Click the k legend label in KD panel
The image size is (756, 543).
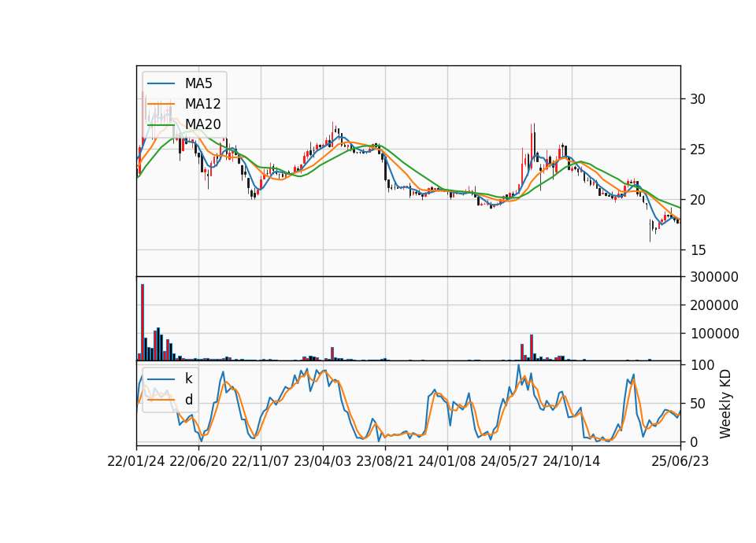pos(188,379)
